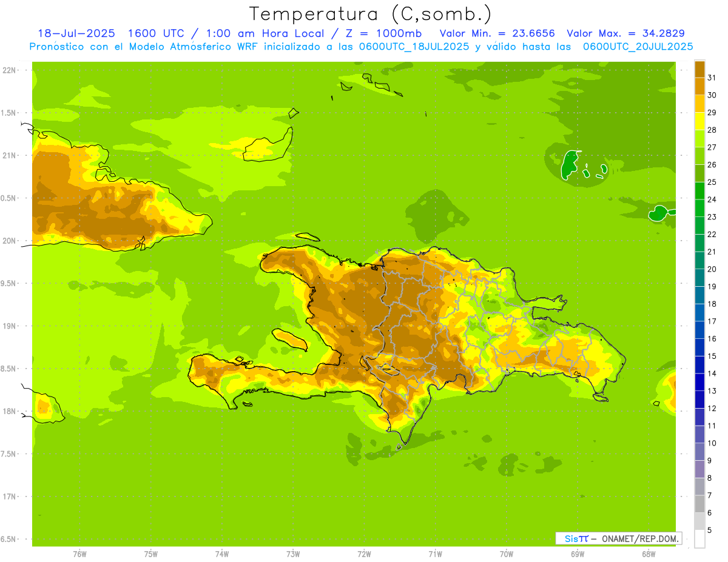Click the '8.5N' latitude axis label
The width and height of the screenshot is (728, 562).
pos(9,369)
